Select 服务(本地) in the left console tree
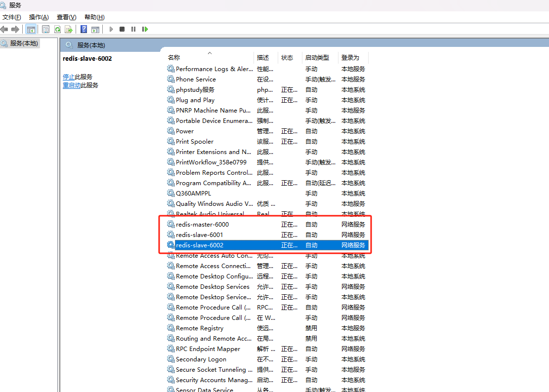This screenshot has height=392, width=549. coord(24,43)
